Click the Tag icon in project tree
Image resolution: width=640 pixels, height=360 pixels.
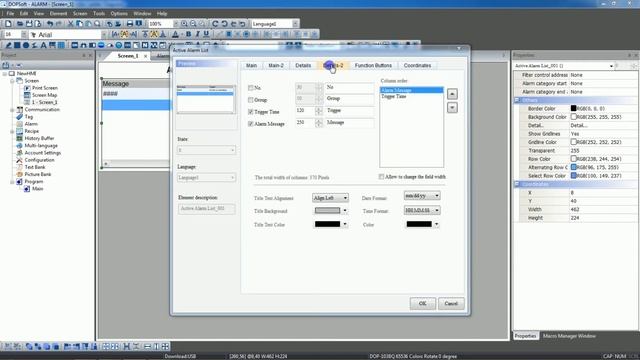tap(19, 117)
